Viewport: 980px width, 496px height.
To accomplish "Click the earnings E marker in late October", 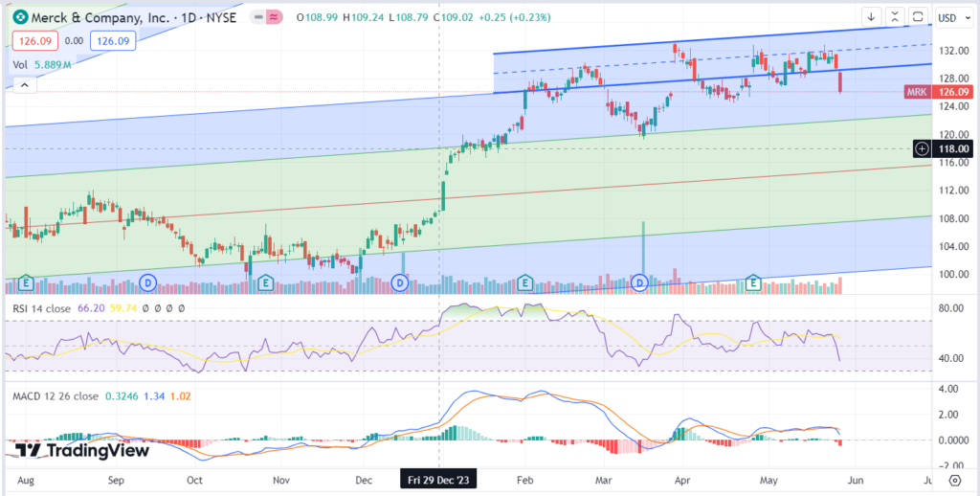I will tap(266, 283).
